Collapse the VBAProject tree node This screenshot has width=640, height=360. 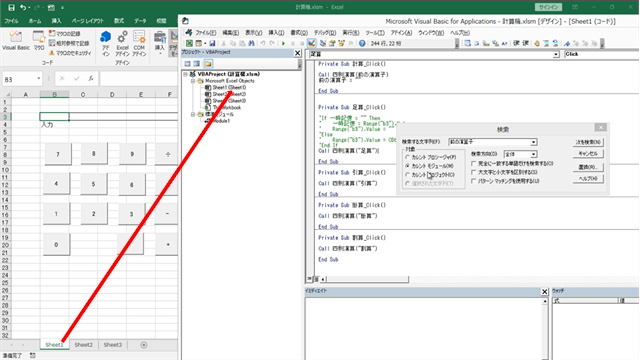(186, 74)
